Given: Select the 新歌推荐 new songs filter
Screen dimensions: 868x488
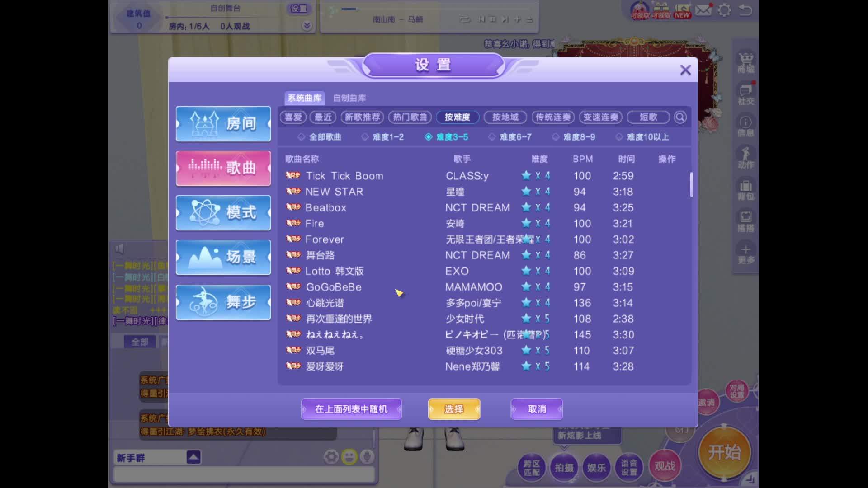Looking at the screenshot, I should [362, 117].
